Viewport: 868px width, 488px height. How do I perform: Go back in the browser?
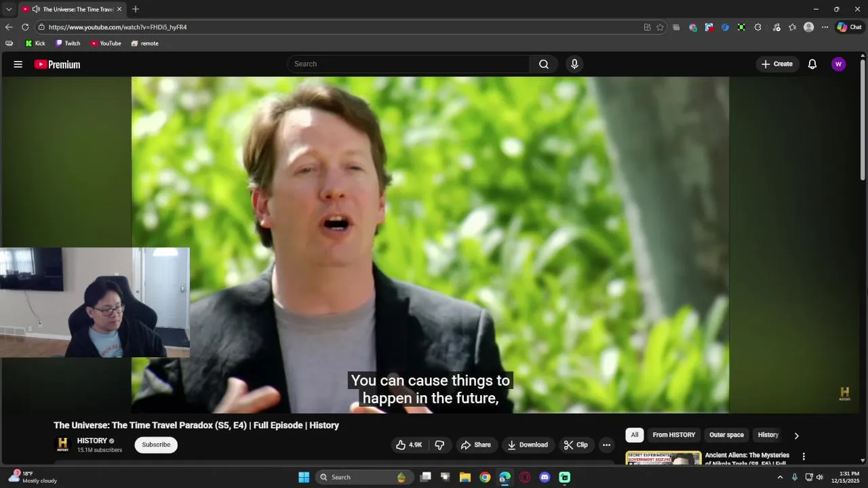tap(9, 27)
